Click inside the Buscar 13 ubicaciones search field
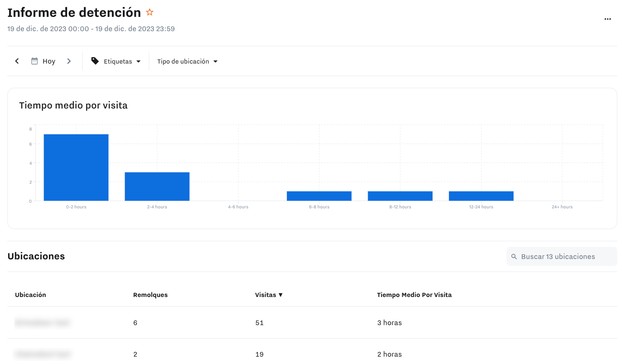 (x=562, y=256)
